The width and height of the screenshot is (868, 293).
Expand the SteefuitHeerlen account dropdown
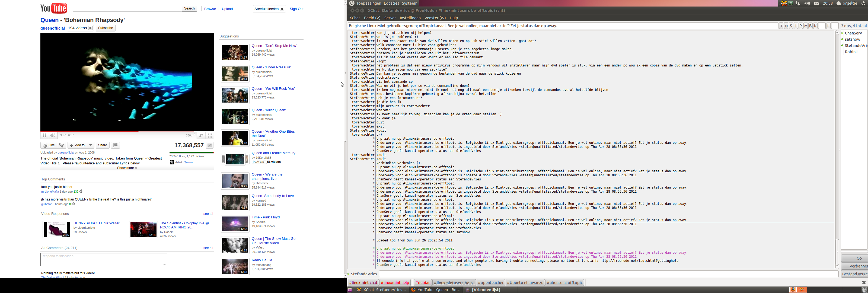point(282,9)
